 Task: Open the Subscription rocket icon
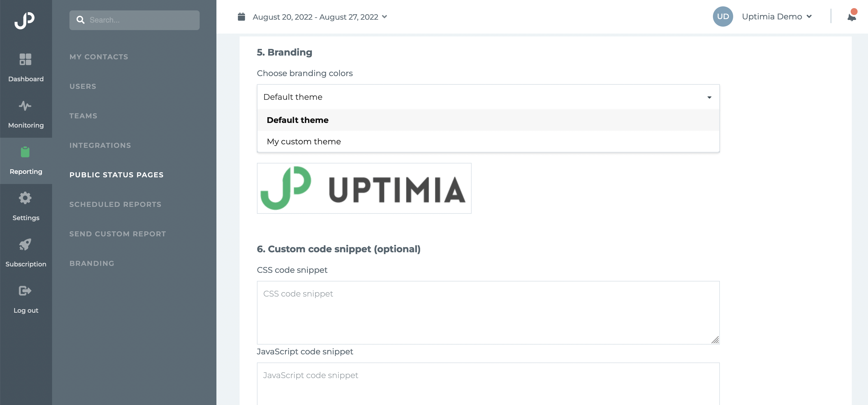point(25,244)
